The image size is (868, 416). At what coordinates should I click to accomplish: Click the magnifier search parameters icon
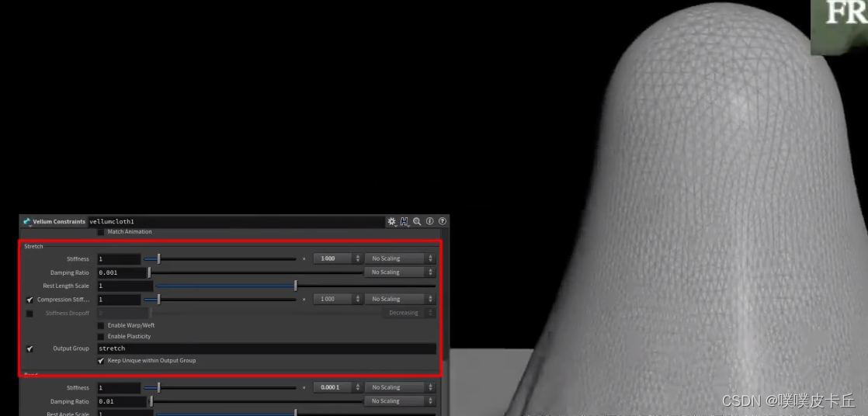pos(417,221)
